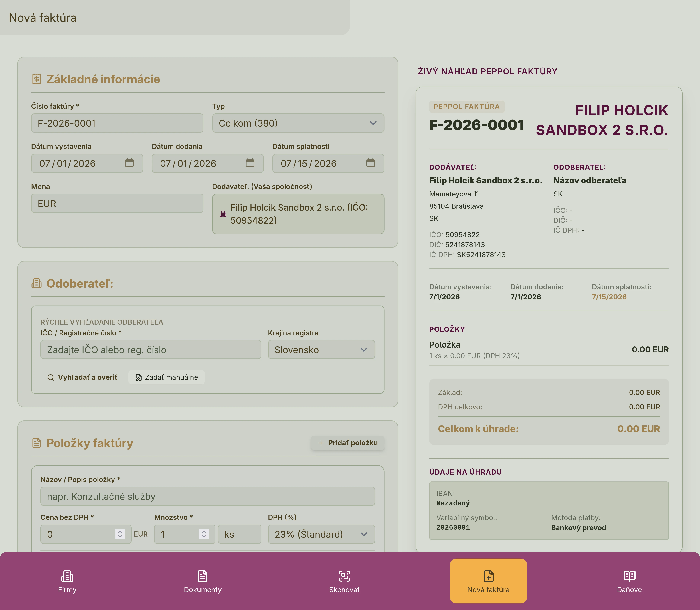Click the Pridať položku button
The width and height of the screenshot is (700, 610).
(347, 443)
